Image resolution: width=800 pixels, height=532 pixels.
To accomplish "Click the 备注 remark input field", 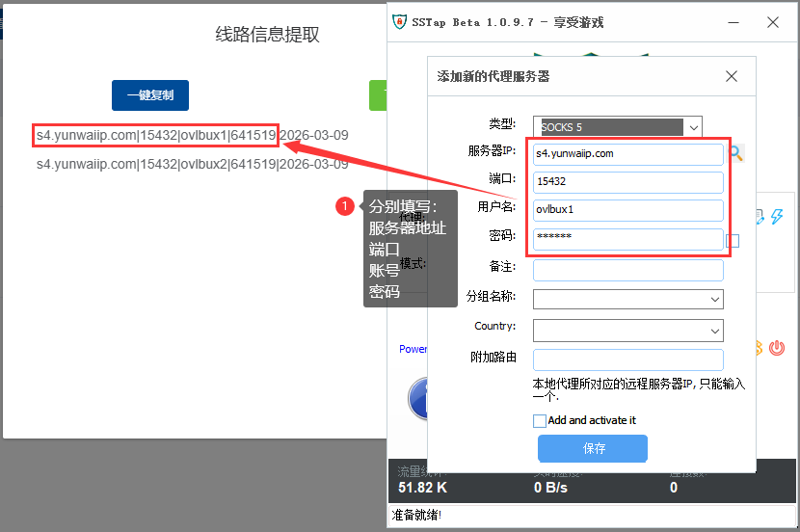I will [627, 270].
